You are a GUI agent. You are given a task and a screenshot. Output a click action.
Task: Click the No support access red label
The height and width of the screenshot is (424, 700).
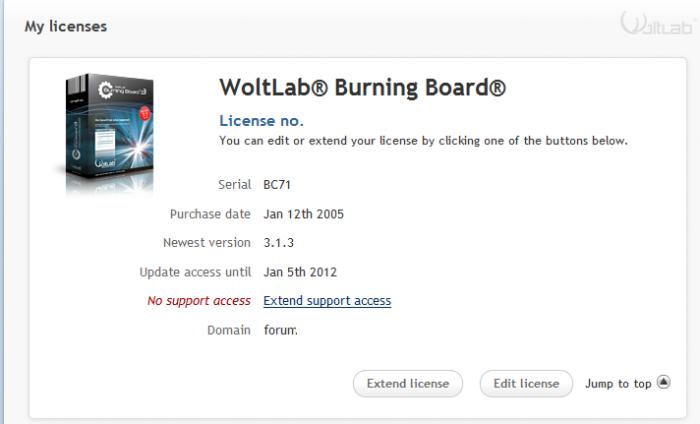point(199,301)
